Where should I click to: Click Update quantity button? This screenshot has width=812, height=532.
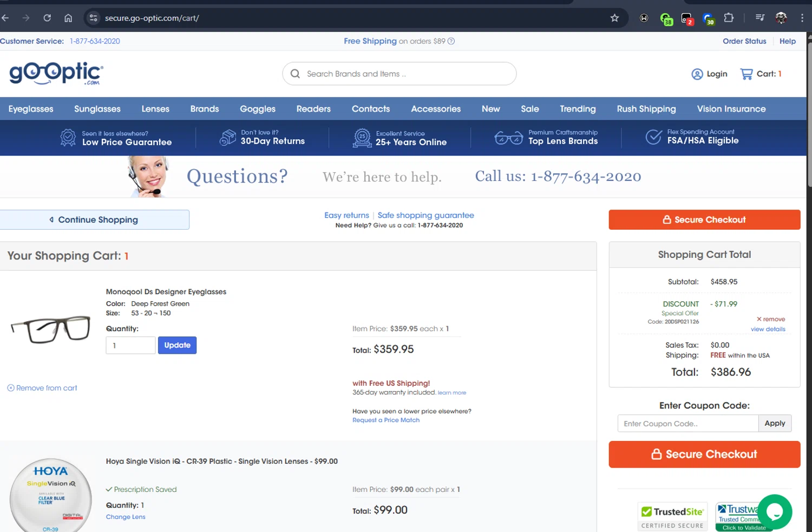[x=177, y=345]
